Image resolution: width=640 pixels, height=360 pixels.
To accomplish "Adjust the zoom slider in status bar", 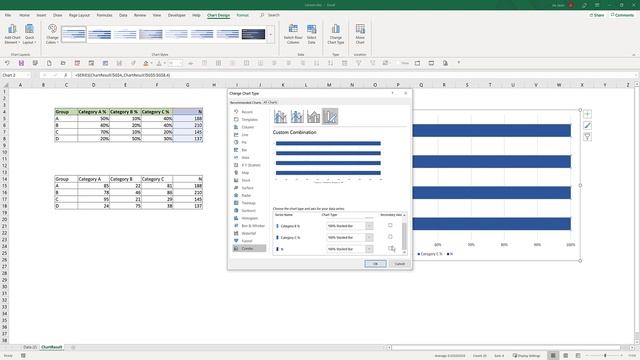I will pyautogui.click(x=605, y=356).
